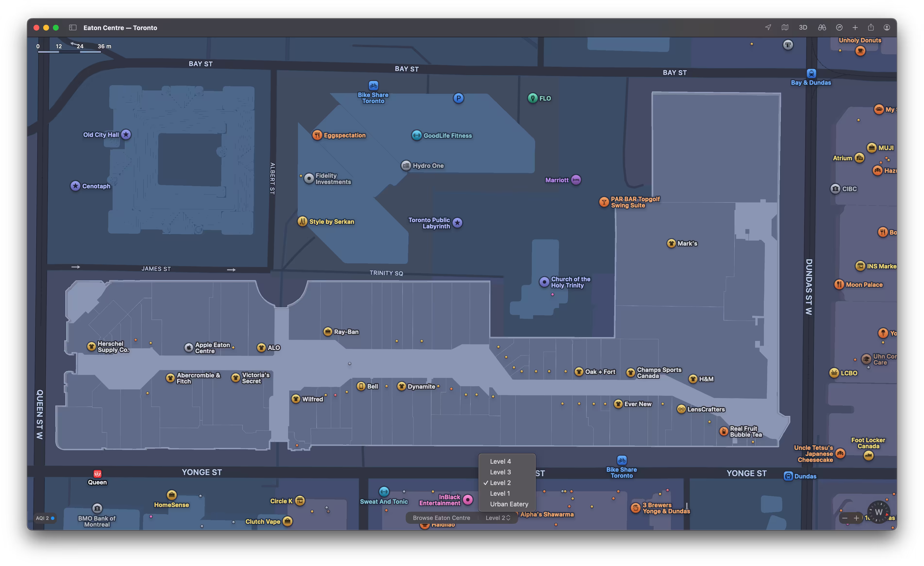Click the Level 2 floor picker dropdown
This screenshot has height=566, width=924.
(x=498, y=518)
